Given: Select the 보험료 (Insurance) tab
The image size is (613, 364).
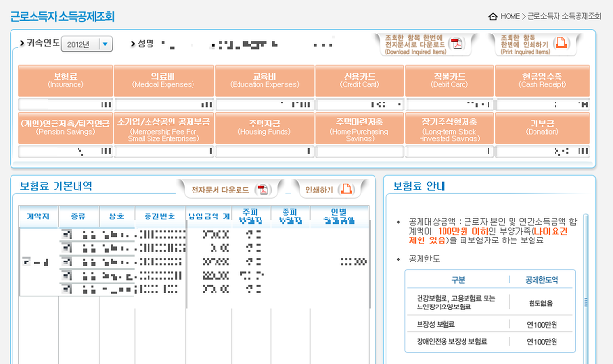Looking at the screenshot, I should point(65,80).
